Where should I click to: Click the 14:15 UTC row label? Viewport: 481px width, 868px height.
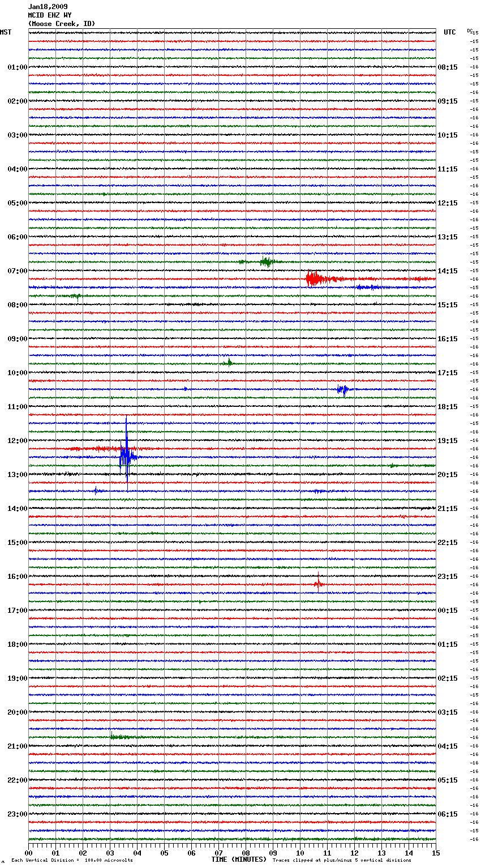448,271
